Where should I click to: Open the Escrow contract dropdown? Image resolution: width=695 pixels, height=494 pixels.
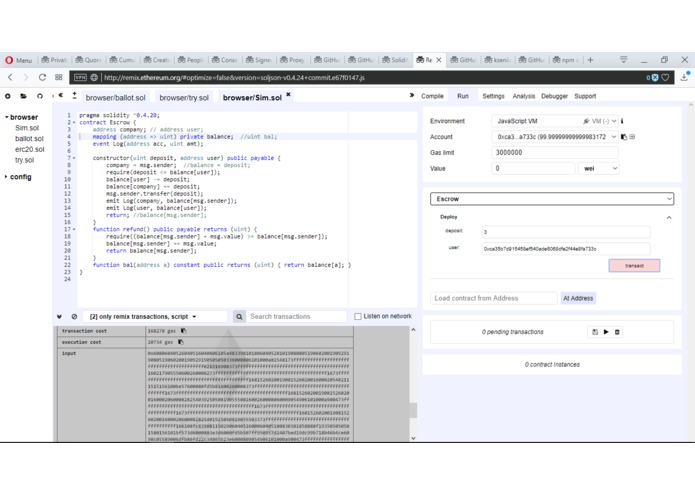click(x=552, y=199)
